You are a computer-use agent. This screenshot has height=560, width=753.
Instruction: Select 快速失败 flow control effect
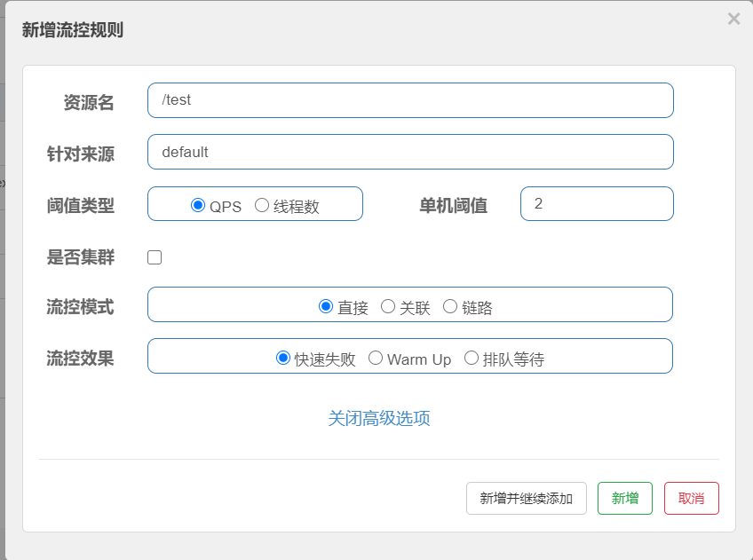click(283, 358)
